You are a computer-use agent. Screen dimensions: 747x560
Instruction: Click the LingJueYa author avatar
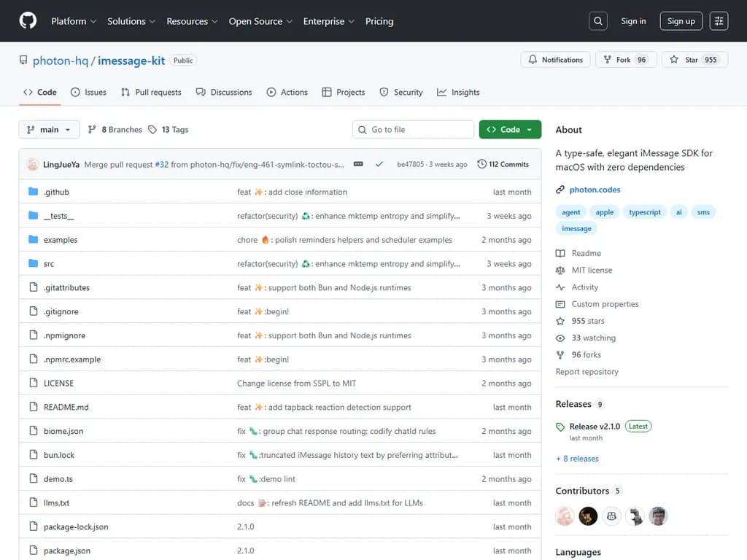click(33, 165)
